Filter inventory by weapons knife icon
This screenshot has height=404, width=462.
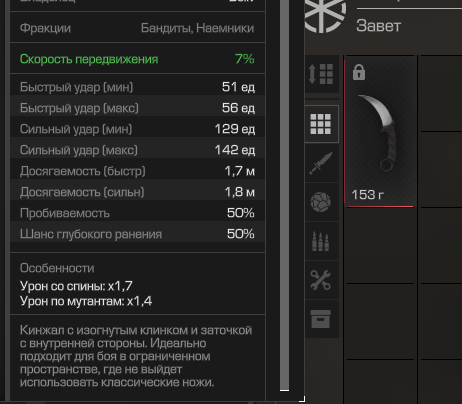point(321,163)
